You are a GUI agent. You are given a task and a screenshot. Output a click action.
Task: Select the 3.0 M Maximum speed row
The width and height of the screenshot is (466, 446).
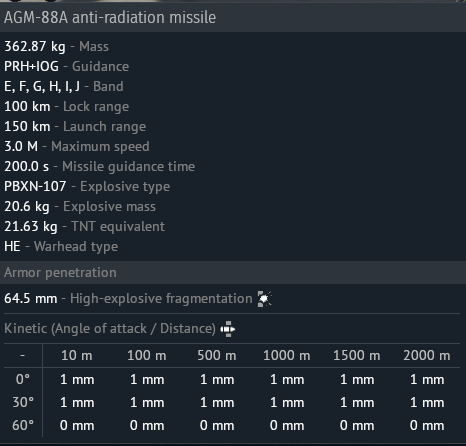click(x=77, y=147)
